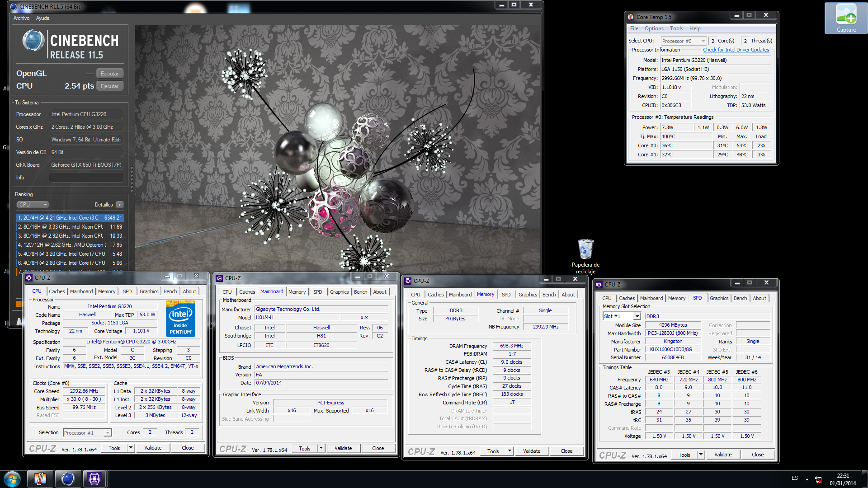Screen dimensions: 868x488
Task: Open CPU-Z taskbar icon
Action: click(x=94, y=479)
